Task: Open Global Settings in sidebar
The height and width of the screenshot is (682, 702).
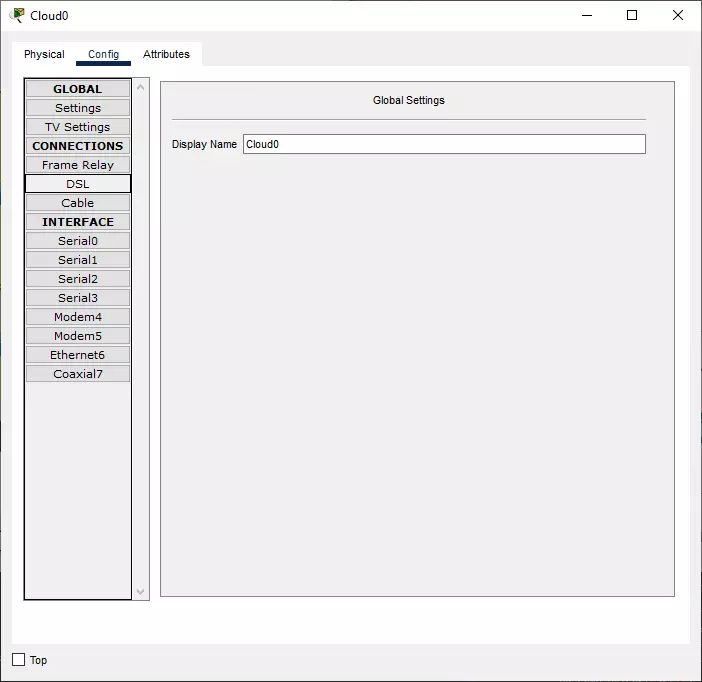Action: pos(78,108)
